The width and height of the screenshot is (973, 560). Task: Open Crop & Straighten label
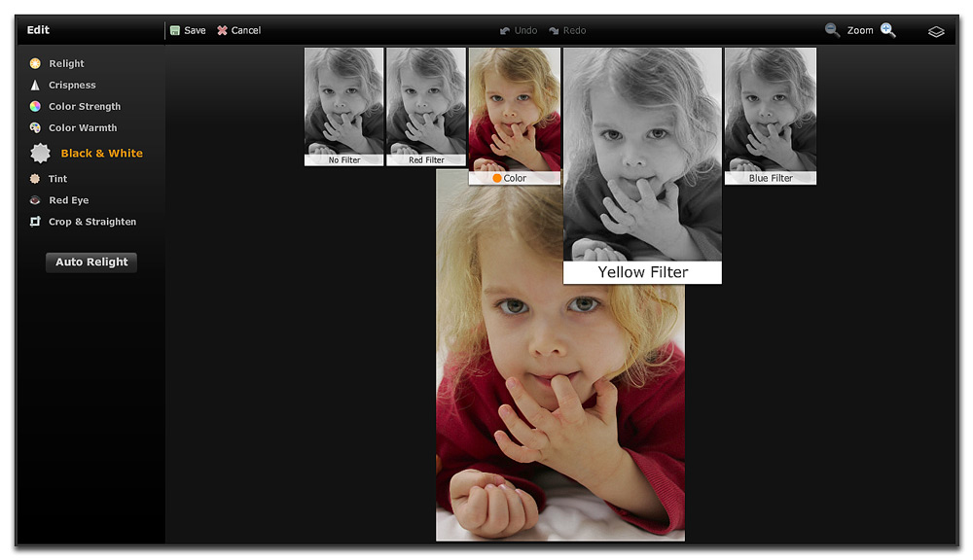[92, 222]
